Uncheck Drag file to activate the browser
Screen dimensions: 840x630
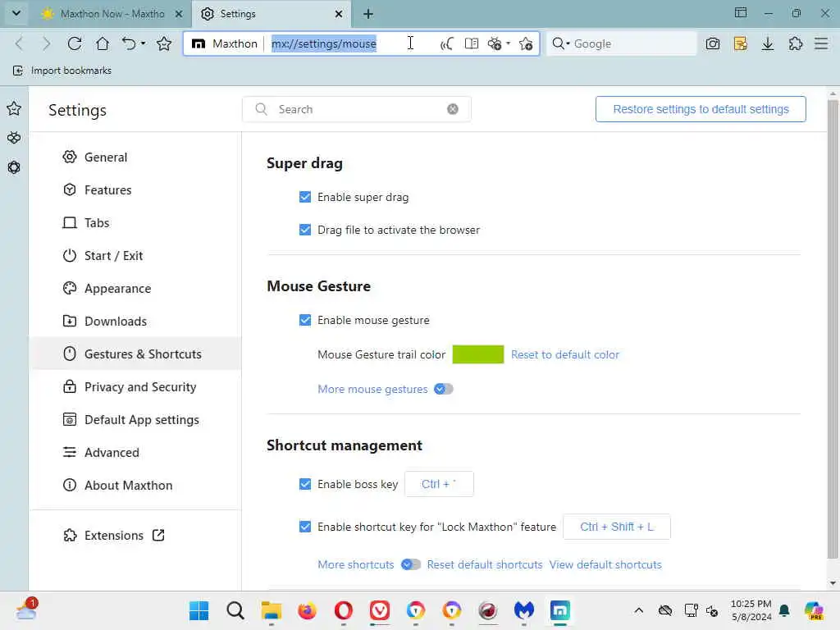(x=305, y=230)
